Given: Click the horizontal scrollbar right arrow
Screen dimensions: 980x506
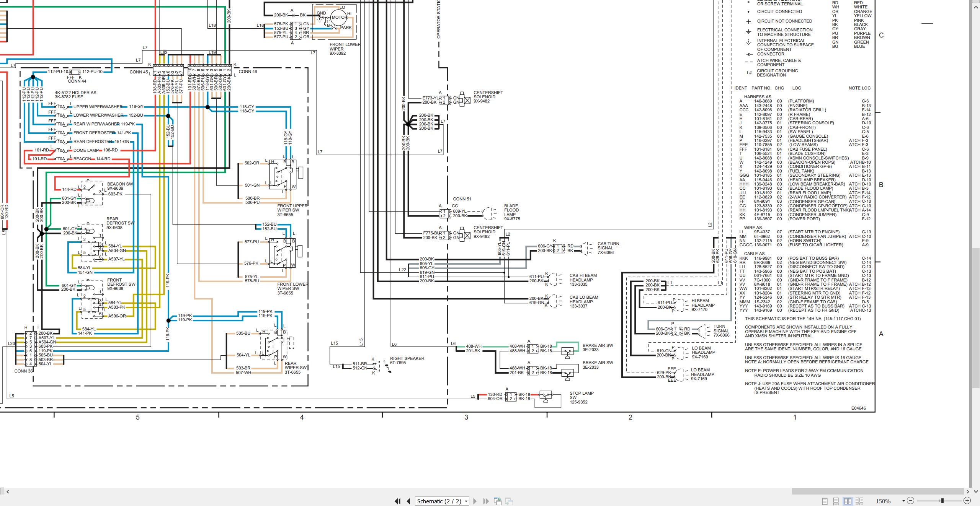Looking at the screenshot, I should coord(968,492).
